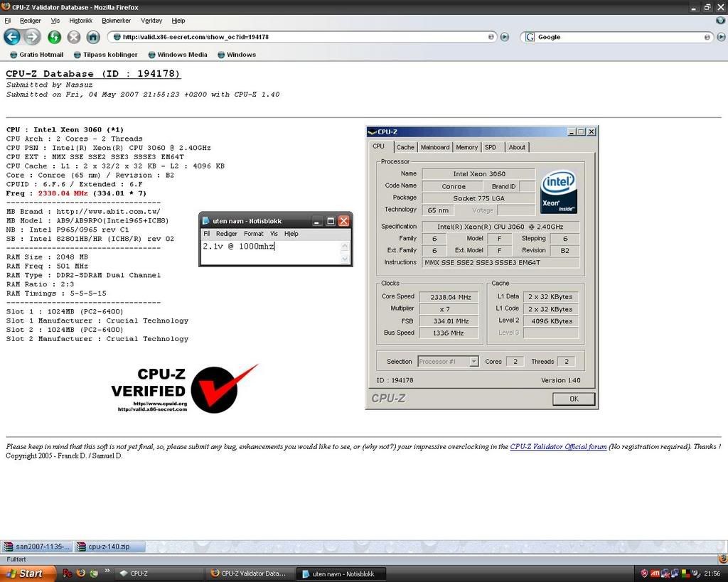Select the CPU tab in CPU-Z
This screenshot has width=728, height=582.
point(378,146)
